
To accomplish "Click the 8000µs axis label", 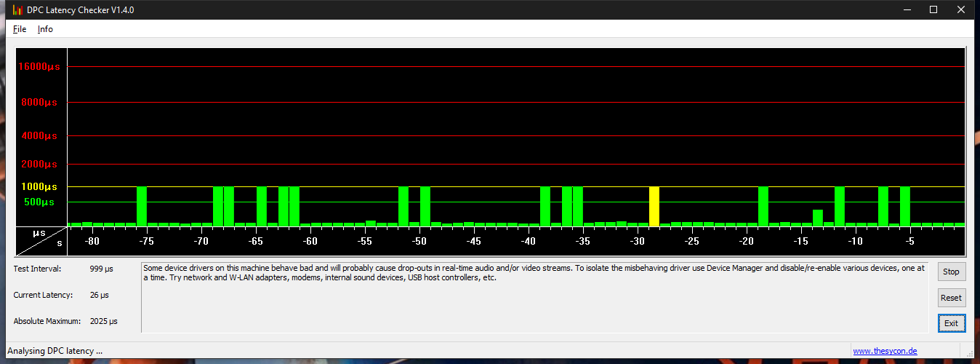I will click(39, 103).
